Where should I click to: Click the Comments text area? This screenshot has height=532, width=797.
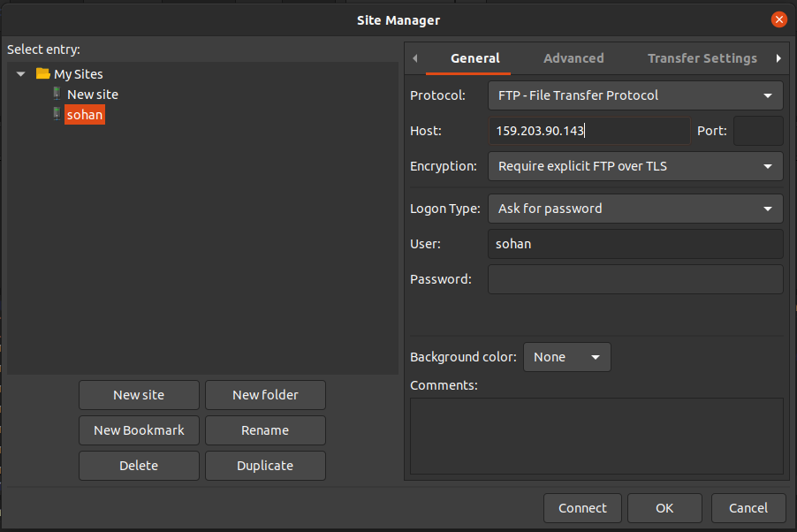[596, 436]
